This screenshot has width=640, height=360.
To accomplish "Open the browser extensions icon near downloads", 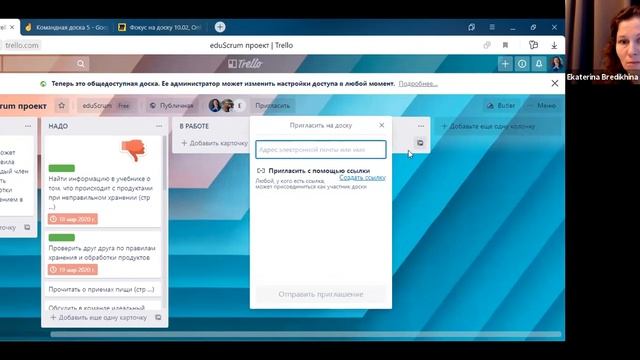I will (533, 45).
